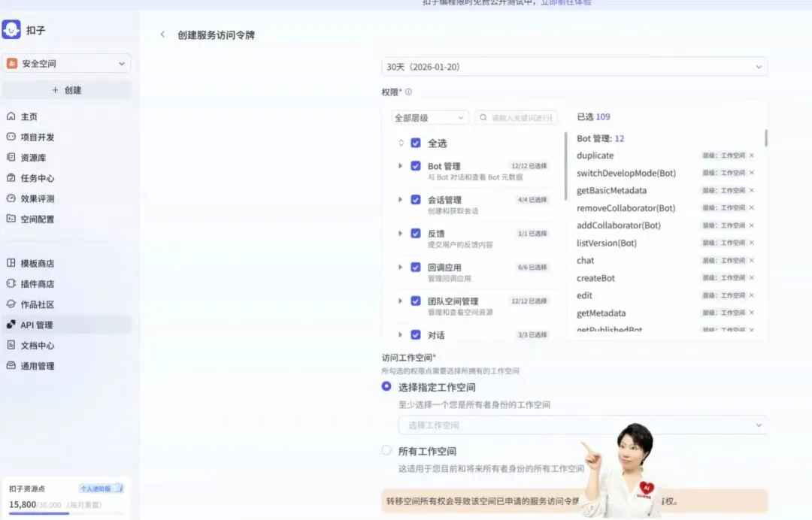Remove getMetadata permission with its X

click(751, 313)
